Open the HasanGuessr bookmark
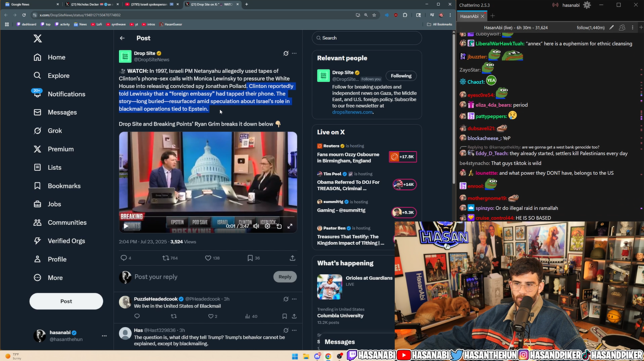The width and height of the screenshot is (644, 361). click(170, 24)
